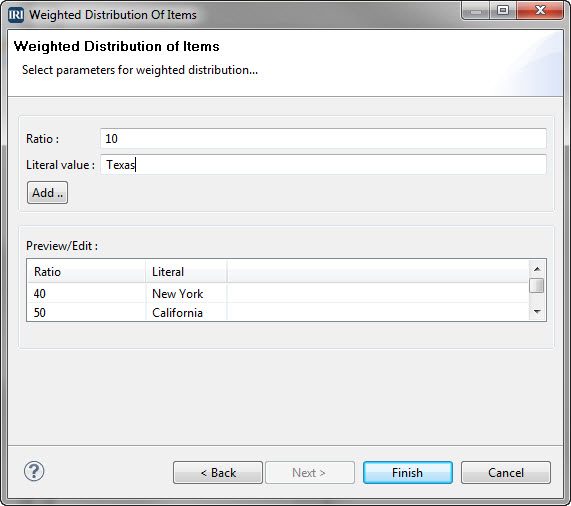Select the New York row in preview
Screen dimensions: 571x506
278,293
